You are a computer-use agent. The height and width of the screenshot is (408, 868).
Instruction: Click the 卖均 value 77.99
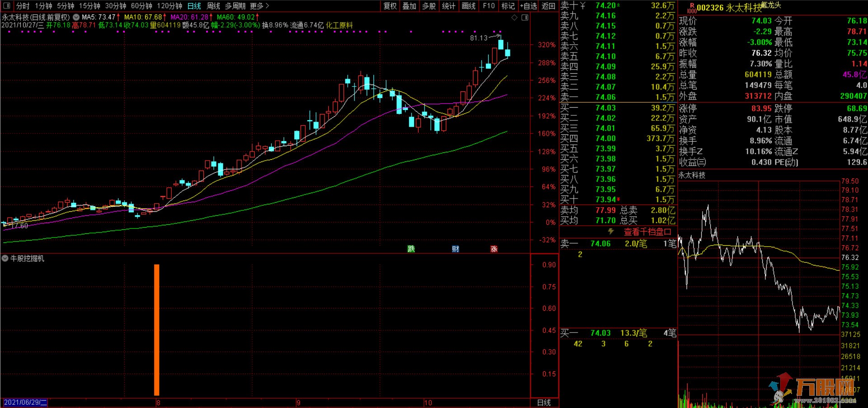click(605, 210)
